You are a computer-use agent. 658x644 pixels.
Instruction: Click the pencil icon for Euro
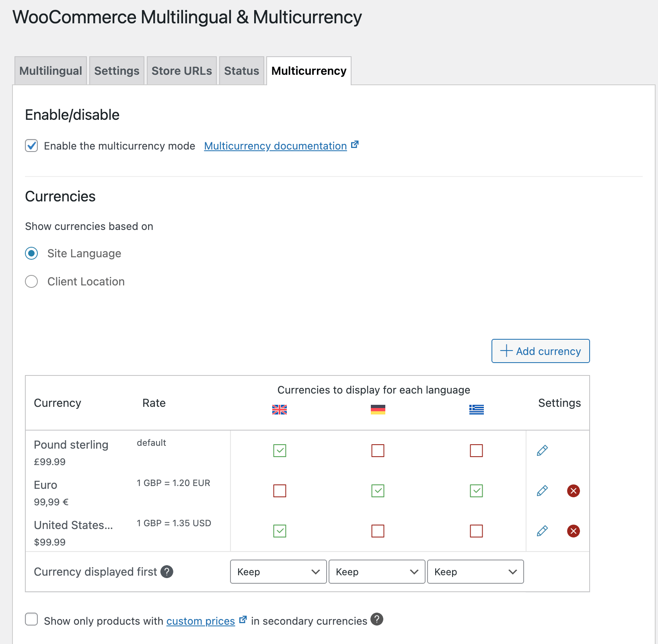click(x=542, y=491)
